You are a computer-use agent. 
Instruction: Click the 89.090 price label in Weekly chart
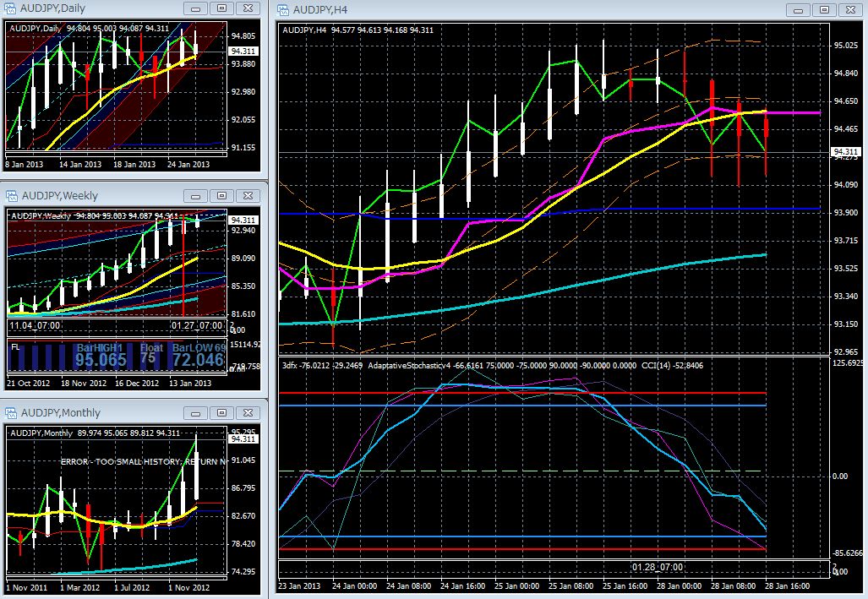[243, 259]
